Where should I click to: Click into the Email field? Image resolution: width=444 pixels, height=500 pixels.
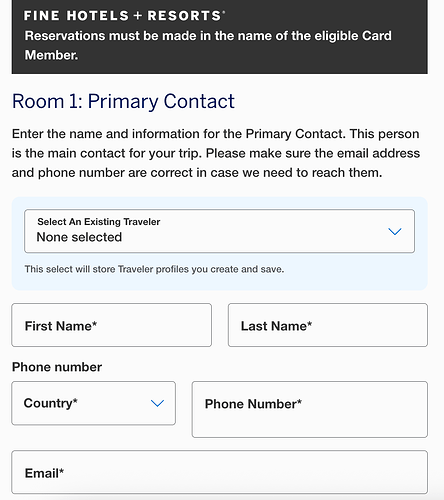[x=219, y=472]
